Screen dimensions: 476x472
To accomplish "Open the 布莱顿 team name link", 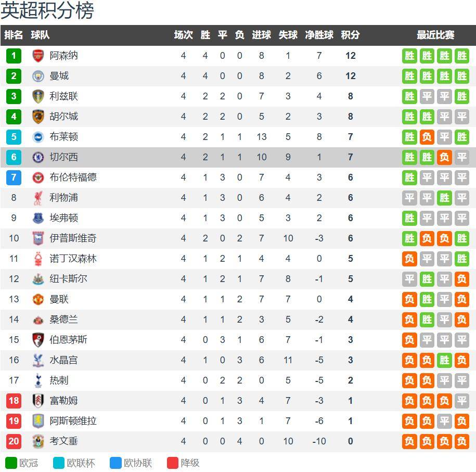I will click(64, 137).
